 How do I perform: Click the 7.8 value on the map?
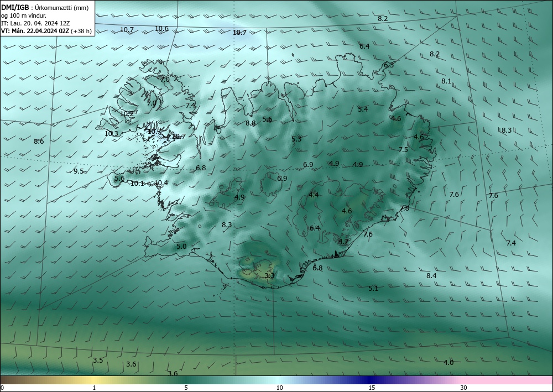[404, 208]
